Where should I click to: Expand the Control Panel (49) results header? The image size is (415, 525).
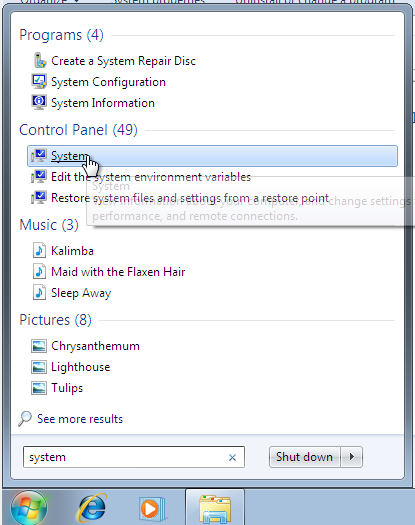click(x=78, y=130)
